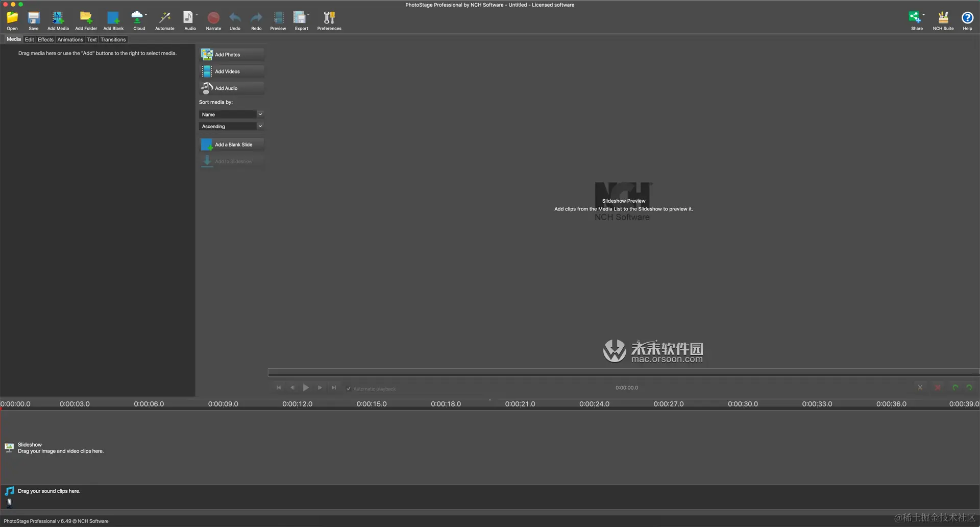Switch to the Text tab
This screenshot has height=527, width=980.
click(x=92, y=39)
